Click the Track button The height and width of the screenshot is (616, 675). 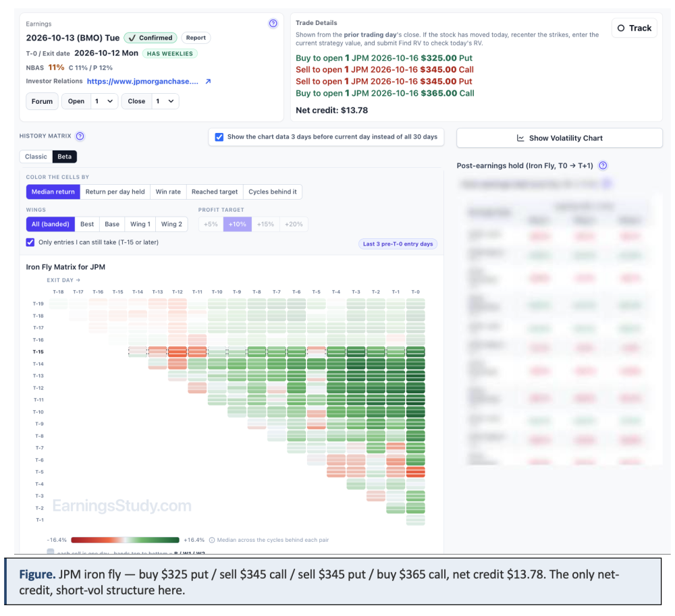coord(634,28)
